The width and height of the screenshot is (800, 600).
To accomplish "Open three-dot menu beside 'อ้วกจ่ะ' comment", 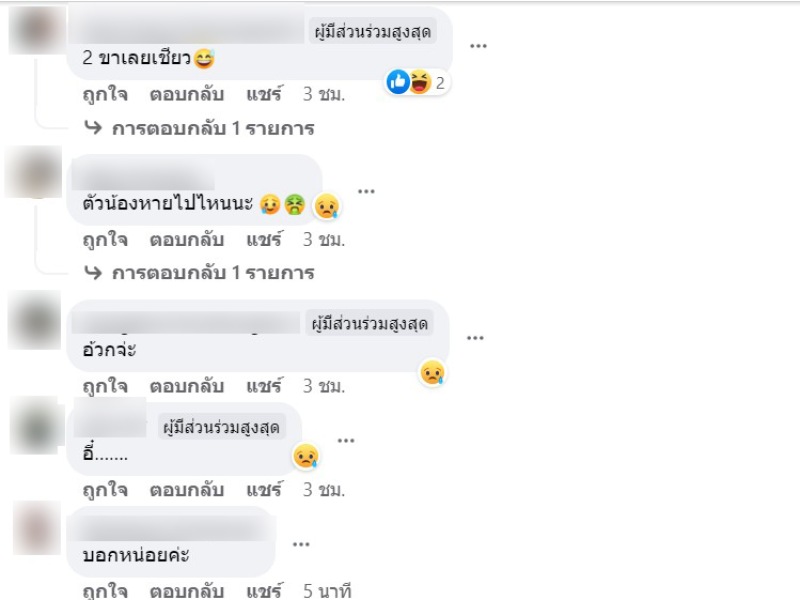I will click(x=475, y=338).
